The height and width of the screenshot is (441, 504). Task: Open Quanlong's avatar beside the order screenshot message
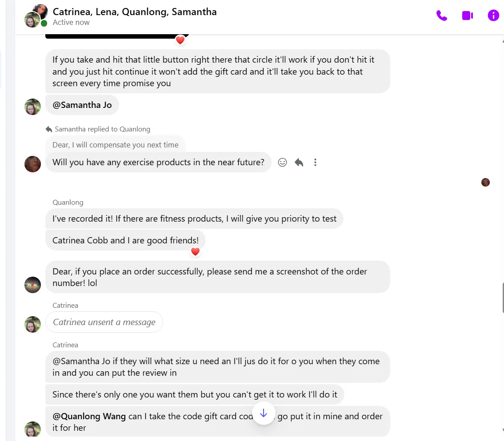[x=32, y=285]
